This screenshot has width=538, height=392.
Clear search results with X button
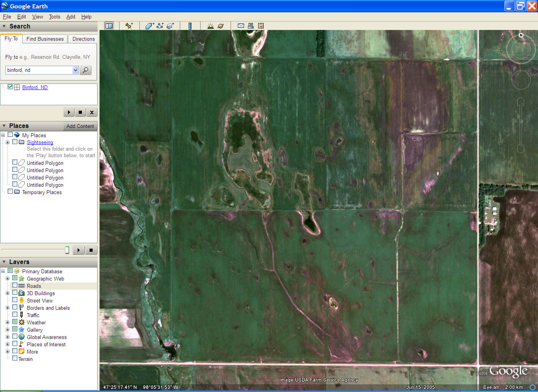coord(91,112)
